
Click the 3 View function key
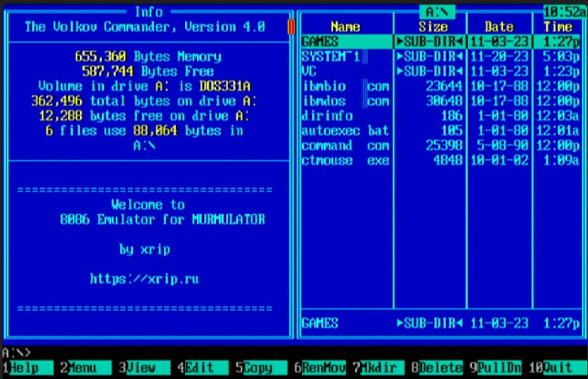[x=145, y=368]
